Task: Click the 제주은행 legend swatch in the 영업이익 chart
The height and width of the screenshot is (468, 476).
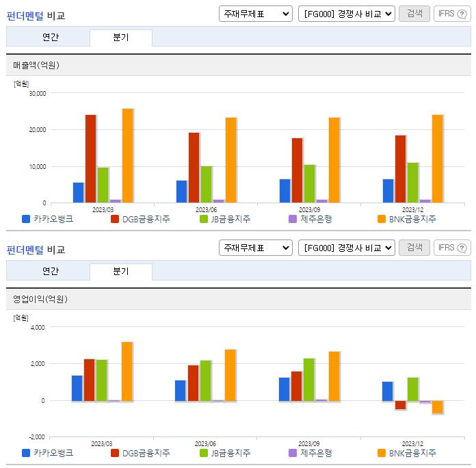Action: point(292,453)
